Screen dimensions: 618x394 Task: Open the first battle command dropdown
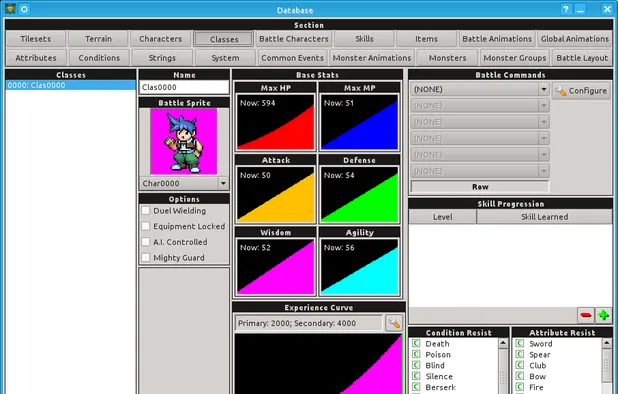pos(480,89)
